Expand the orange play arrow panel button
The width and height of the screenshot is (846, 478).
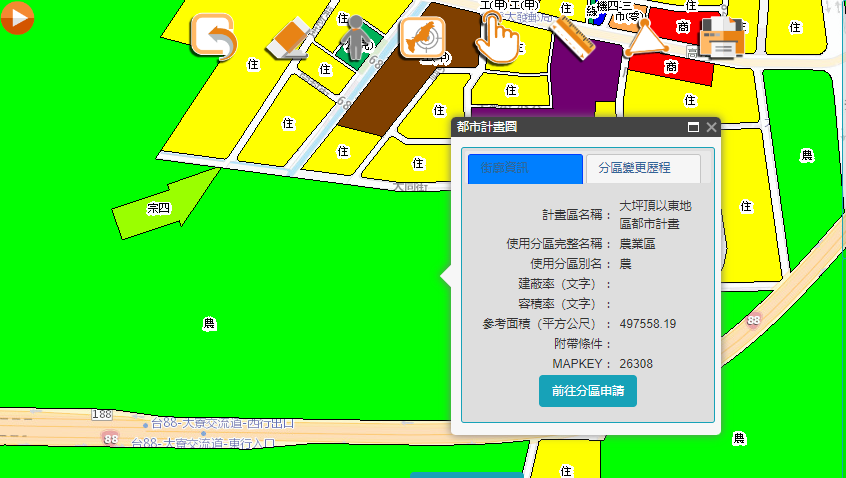click(x=17, y=17)
